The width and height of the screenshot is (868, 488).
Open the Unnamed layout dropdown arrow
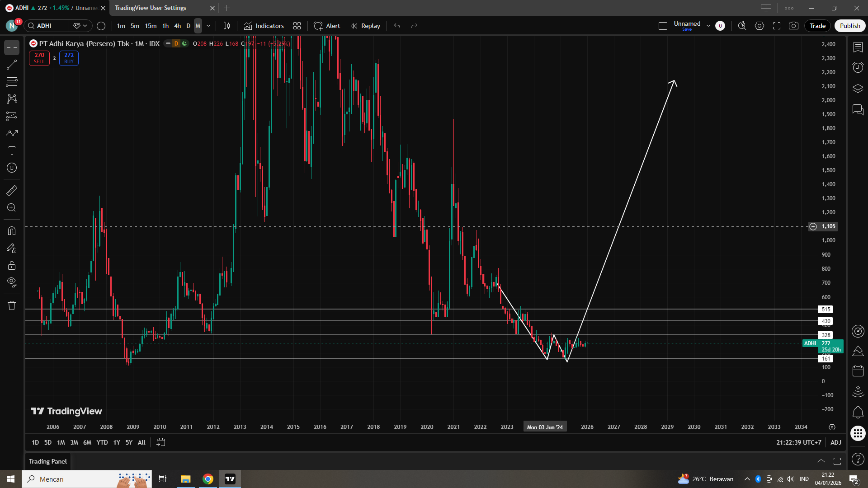coord(708,26)
